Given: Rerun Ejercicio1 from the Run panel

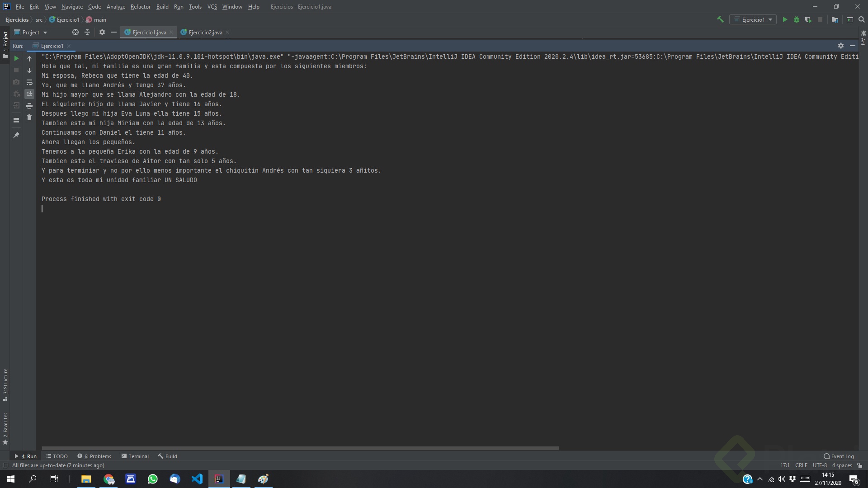Looking at the screenshot, I should (x=16, y=58).
